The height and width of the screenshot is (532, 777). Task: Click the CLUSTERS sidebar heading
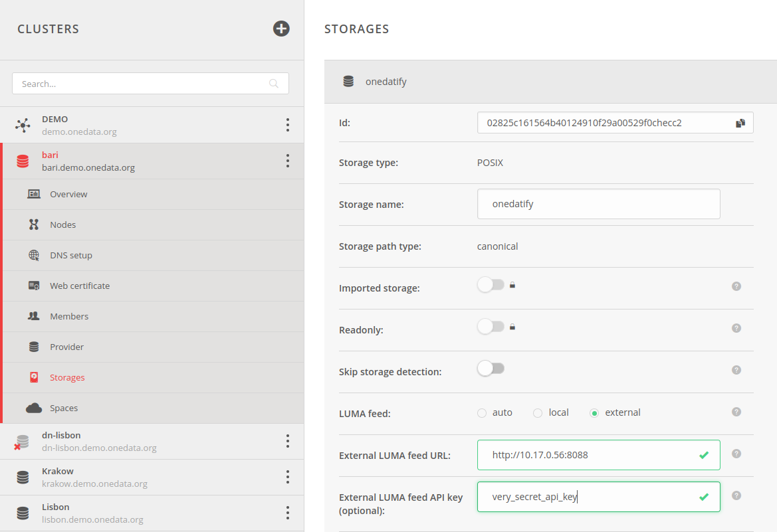tap(48, 29)
